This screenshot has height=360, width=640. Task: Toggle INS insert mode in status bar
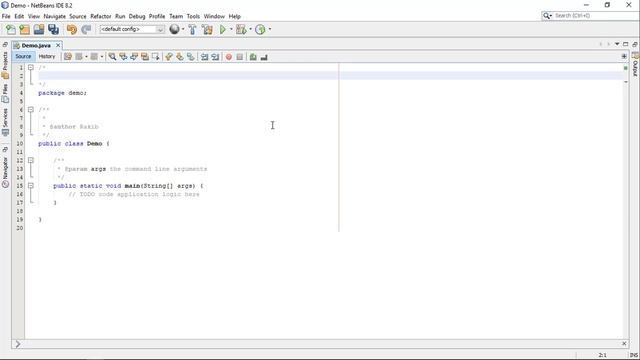click(634, 355)
